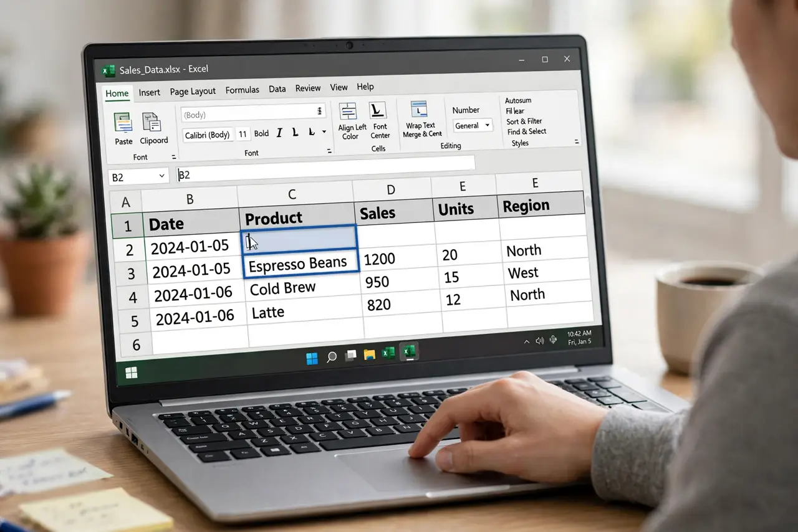Show hidden tray icons chevron
This screenshot has width=798, height=532.
click(x=527, y=341)
